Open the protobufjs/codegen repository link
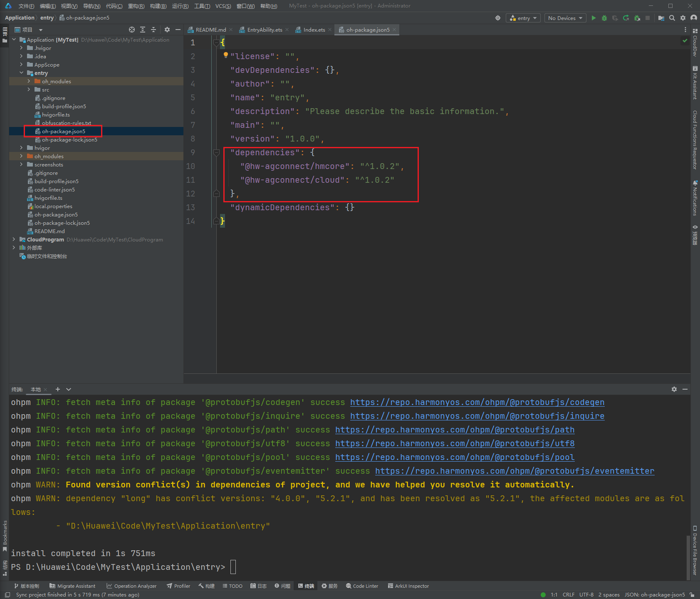 [x=477, y=403]
